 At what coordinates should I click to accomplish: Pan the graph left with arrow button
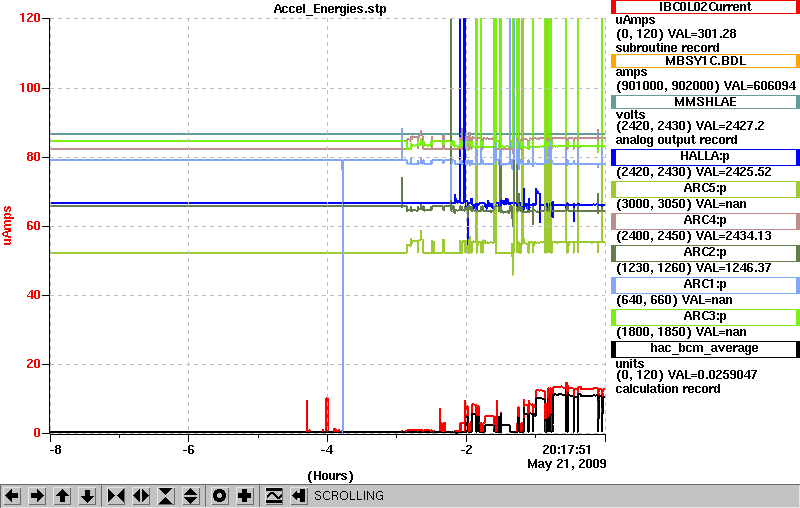click(x=12, y=496)
